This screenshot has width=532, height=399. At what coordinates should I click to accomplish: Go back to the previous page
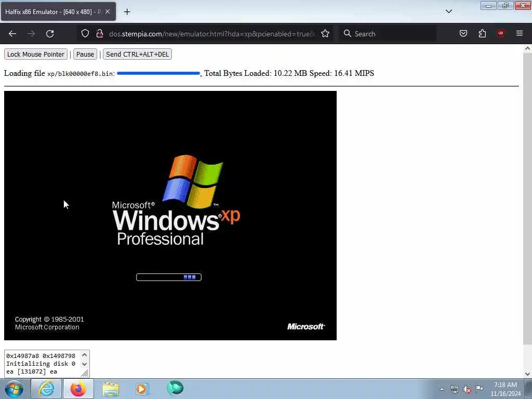[12, 34]
